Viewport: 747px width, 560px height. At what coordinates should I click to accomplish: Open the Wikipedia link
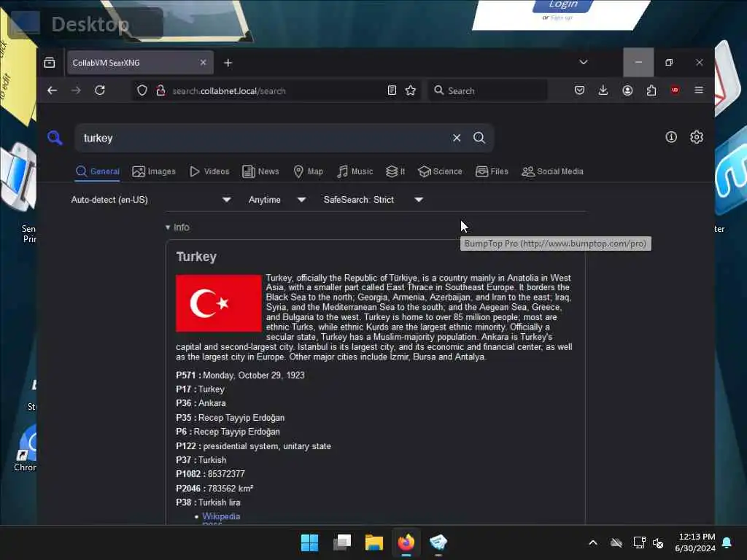(x=221, y=516)
